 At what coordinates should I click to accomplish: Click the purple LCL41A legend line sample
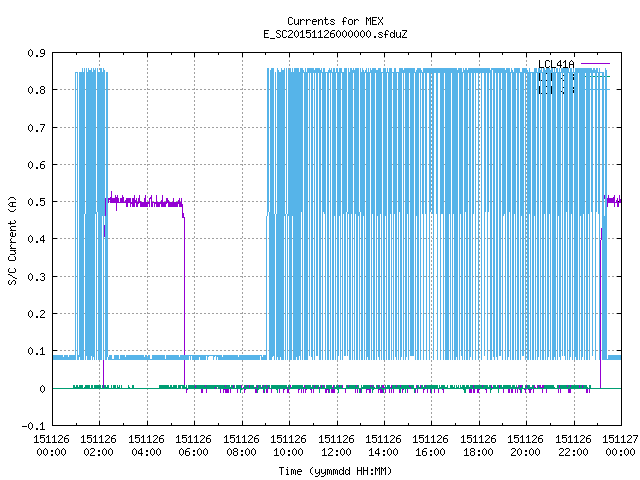coord(595,64)
